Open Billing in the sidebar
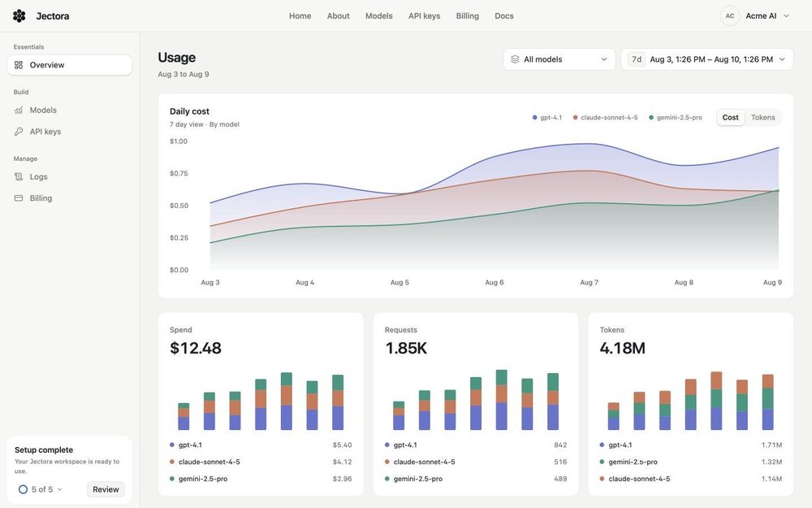The width and height of the screenshot is (812, 508). pos(69,198)
